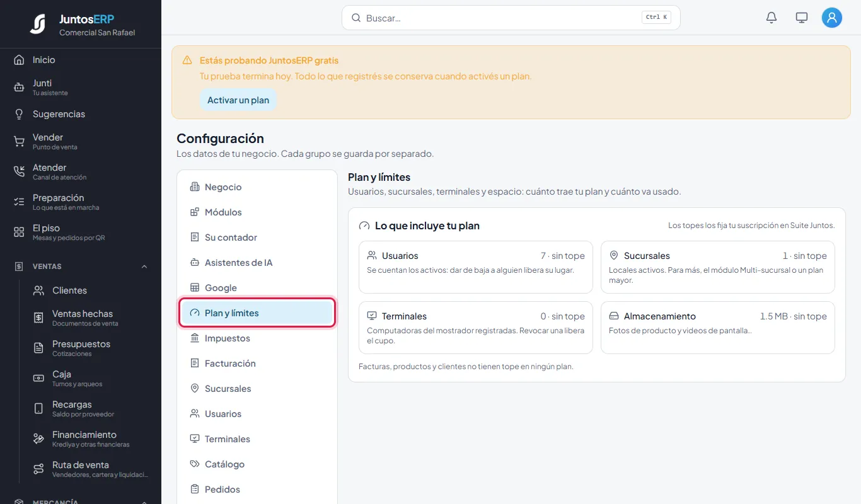Collapse the VENTAS section chevron

point(144,266)
